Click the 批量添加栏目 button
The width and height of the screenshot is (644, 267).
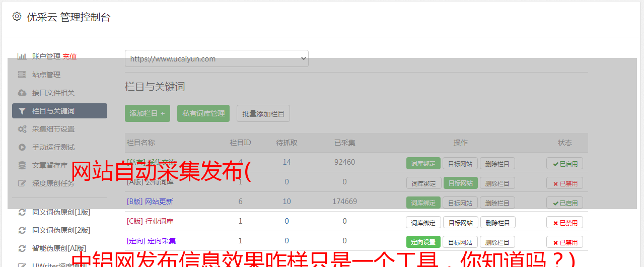coord(263,113)
